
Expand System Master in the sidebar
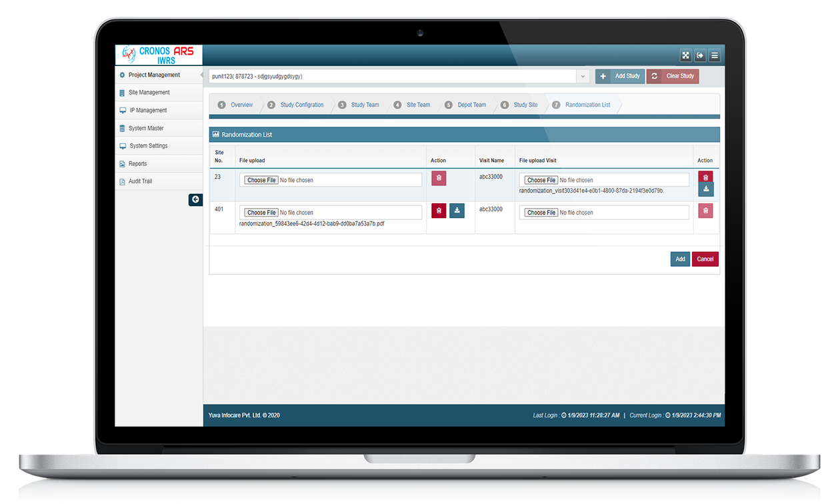(146, 128)
